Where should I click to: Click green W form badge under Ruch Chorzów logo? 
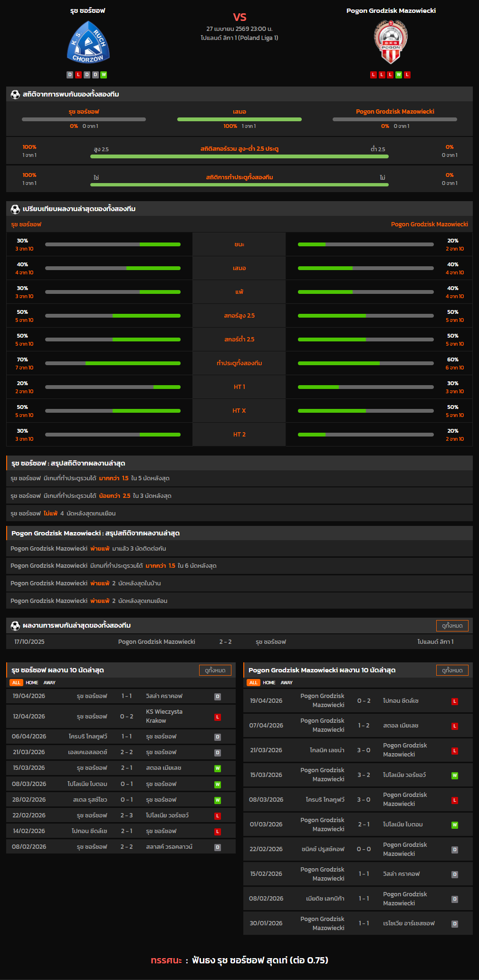[x=104, y=75]
